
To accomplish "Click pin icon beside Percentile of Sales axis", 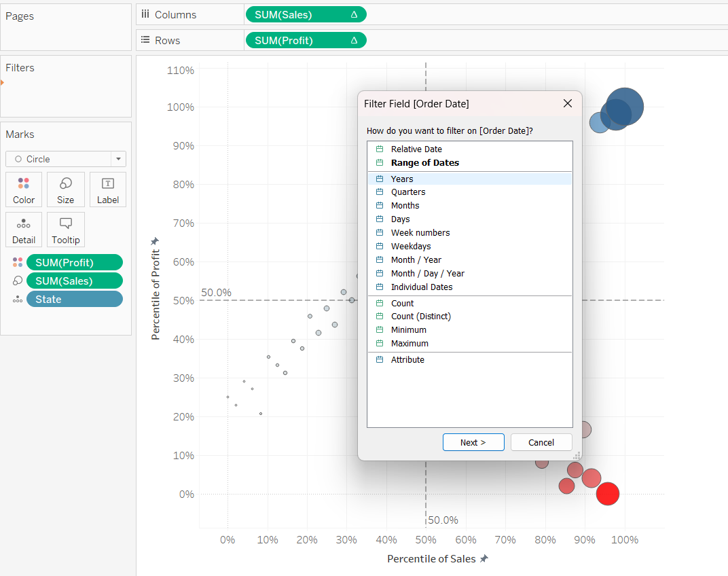I will point(484,558).
